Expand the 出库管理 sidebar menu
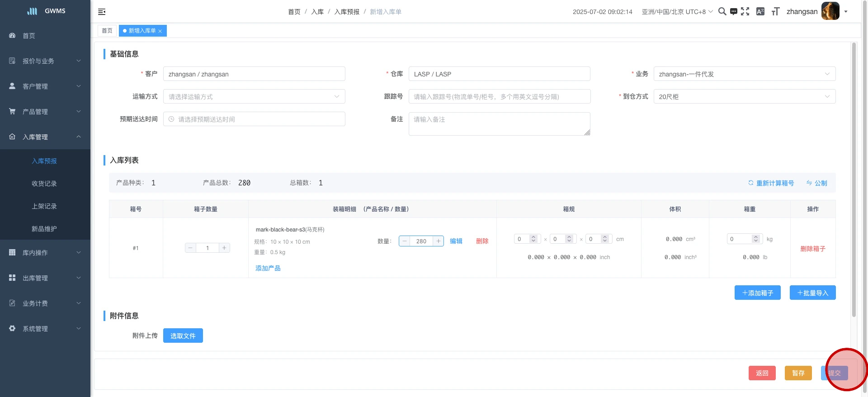 tap(45, 278)
